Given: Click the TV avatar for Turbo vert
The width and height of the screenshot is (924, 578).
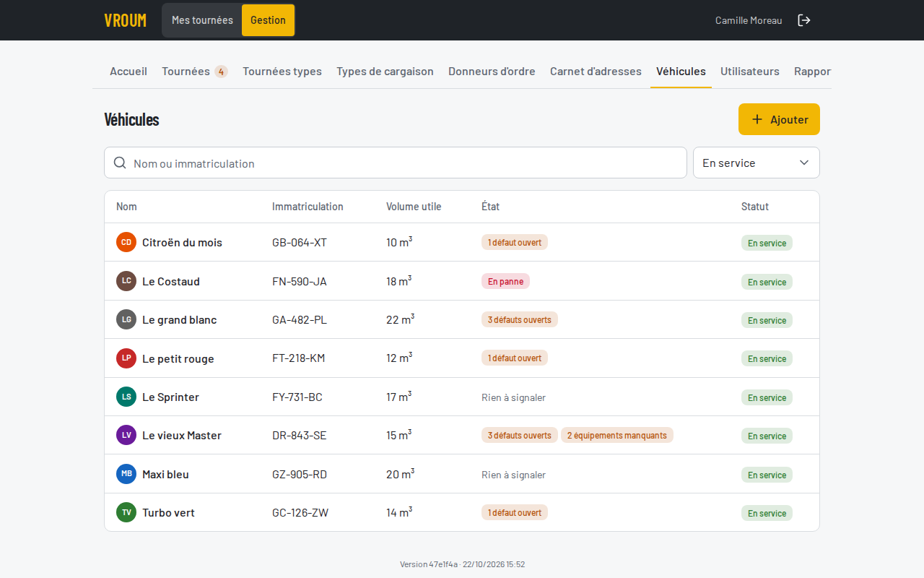Looking at the screenshot, I should coord(126,512).
